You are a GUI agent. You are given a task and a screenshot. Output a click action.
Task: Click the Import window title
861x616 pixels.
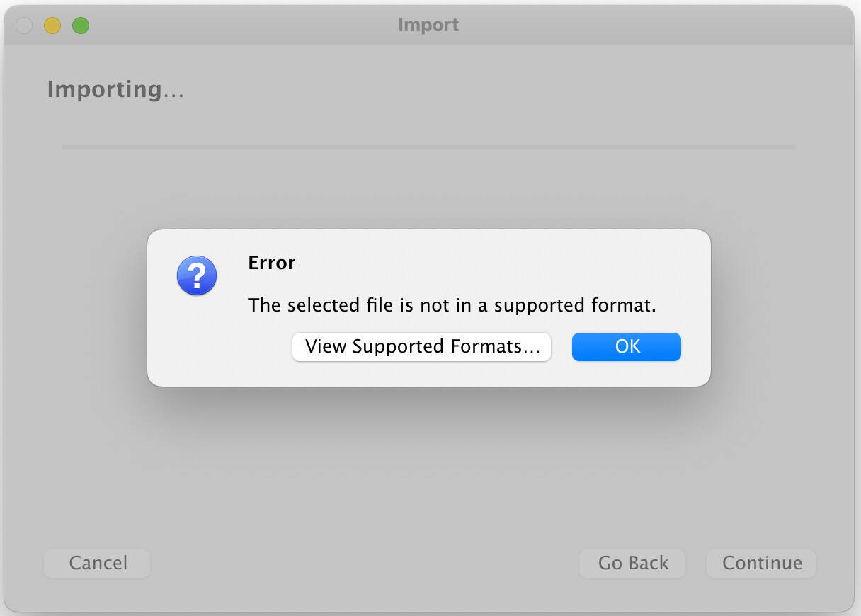pos(428,25)
